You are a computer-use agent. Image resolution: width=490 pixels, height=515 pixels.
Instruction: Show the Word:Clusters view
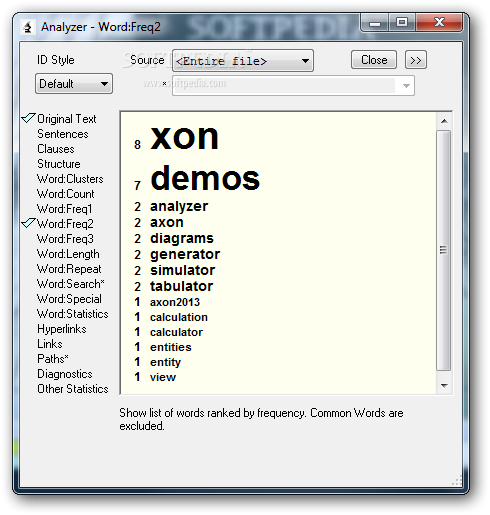click(x=70, y=179)
